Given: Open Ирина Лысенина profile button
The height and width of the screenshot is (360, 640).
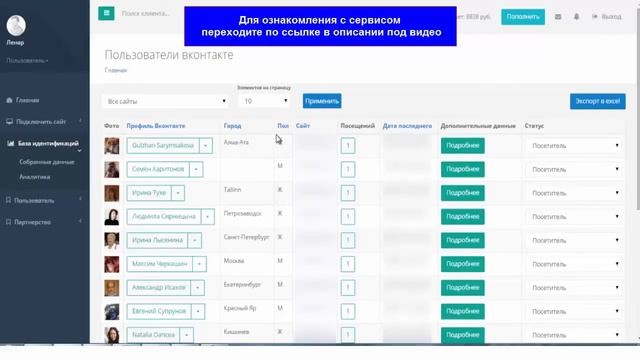Looking at the screenshot, I should click(157, 240).
